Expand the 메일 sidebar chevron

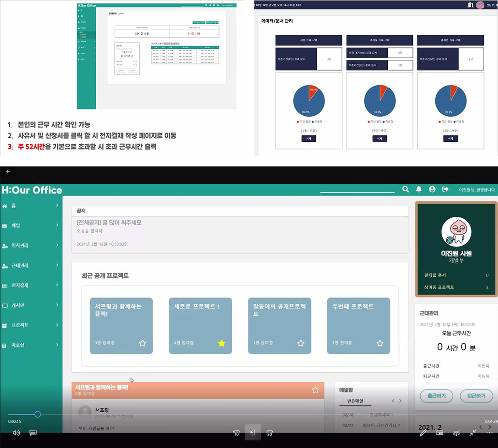coord(57,225)
